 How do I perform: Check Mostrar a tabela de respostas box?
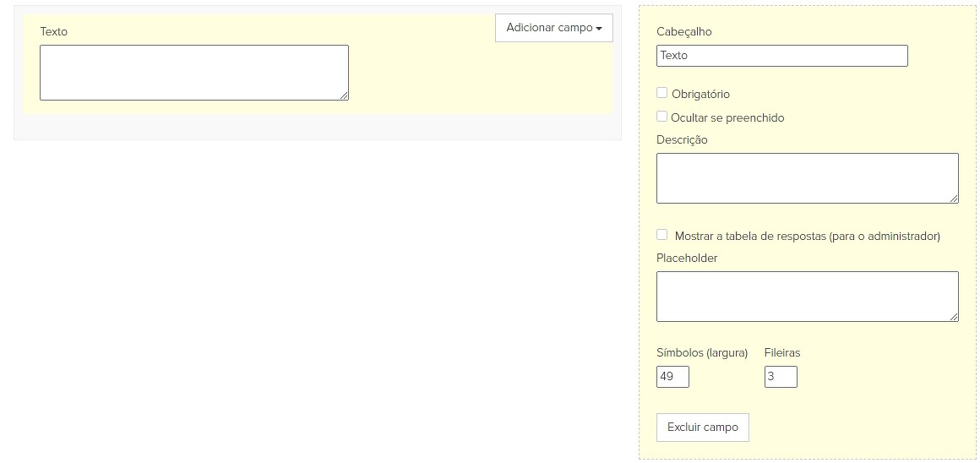661,235
